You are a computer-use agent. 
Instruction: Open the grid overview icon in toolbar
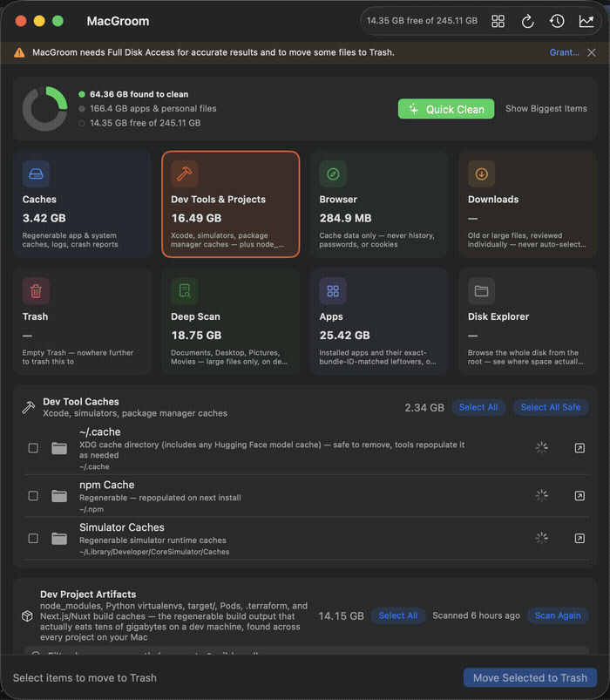coord(498,21)
